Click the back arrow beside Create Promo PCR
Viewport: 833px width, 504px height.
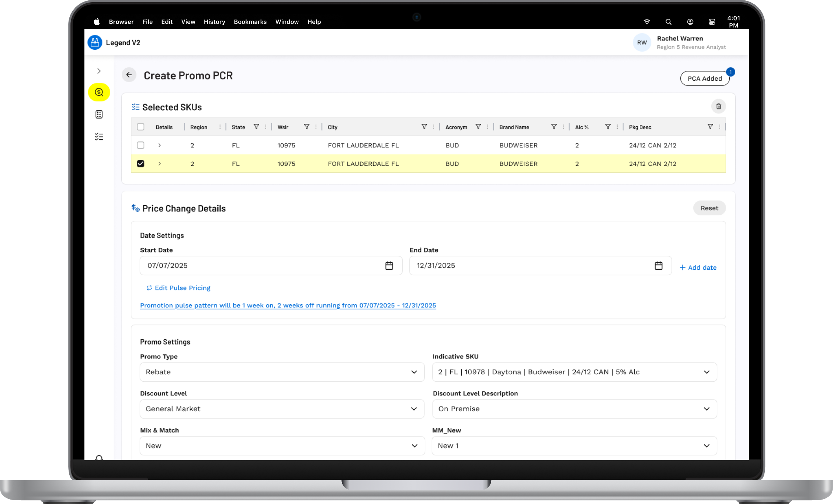point(129,75)
